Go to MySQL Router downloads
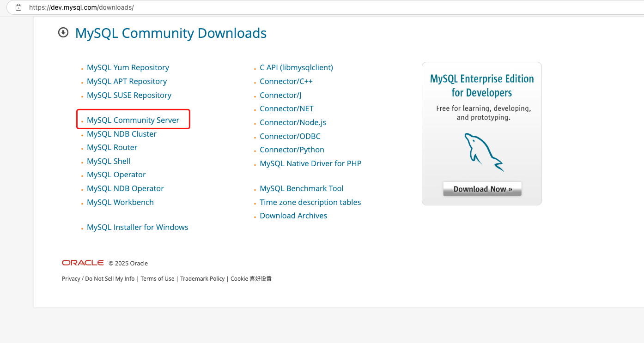This screenshot has height=343, width=644. coord(112,147)
